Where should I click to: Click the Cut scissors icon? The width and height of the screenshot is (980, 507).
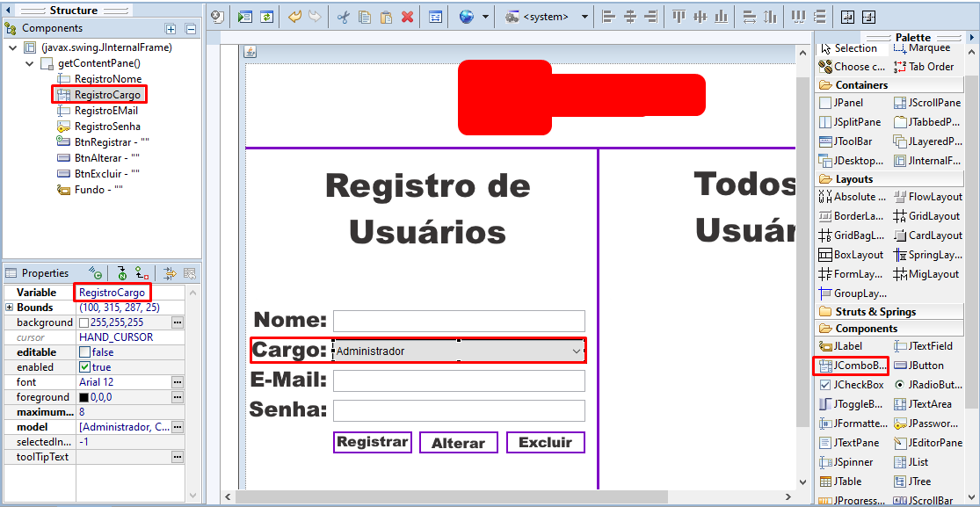coord(343,17)
